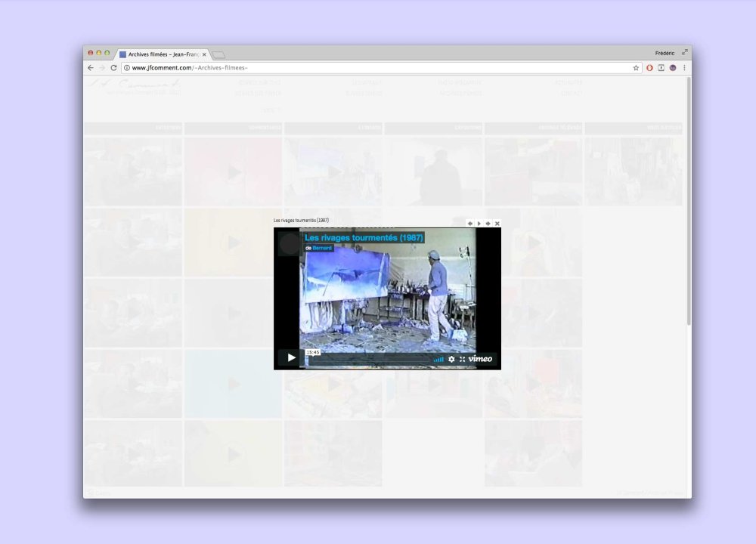Click the browser vertical scrollbar
756x544 pixels.
pos(689,201)
